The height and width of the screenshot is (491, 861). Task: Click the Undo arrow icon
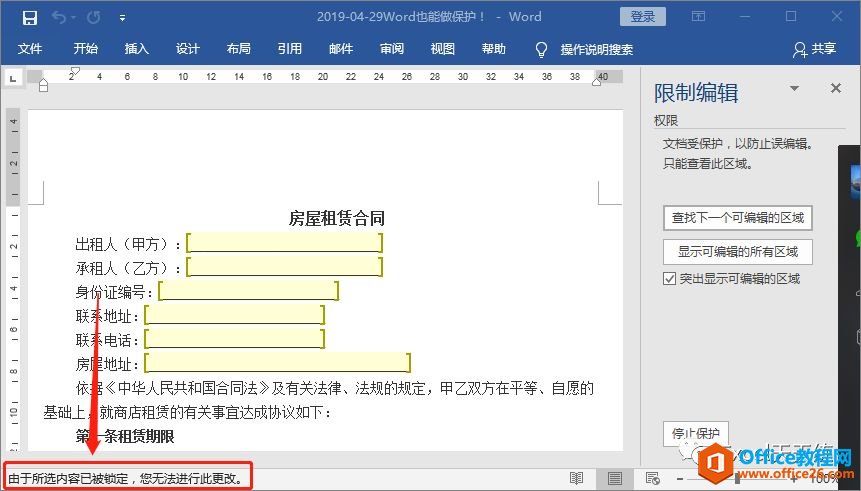point(59,17)
